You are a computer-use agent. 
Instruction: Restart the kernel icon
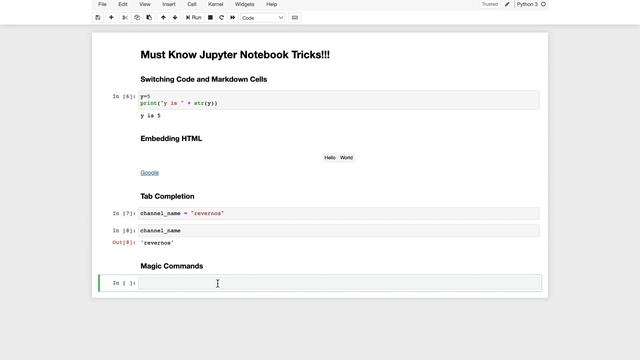[221, 18]
